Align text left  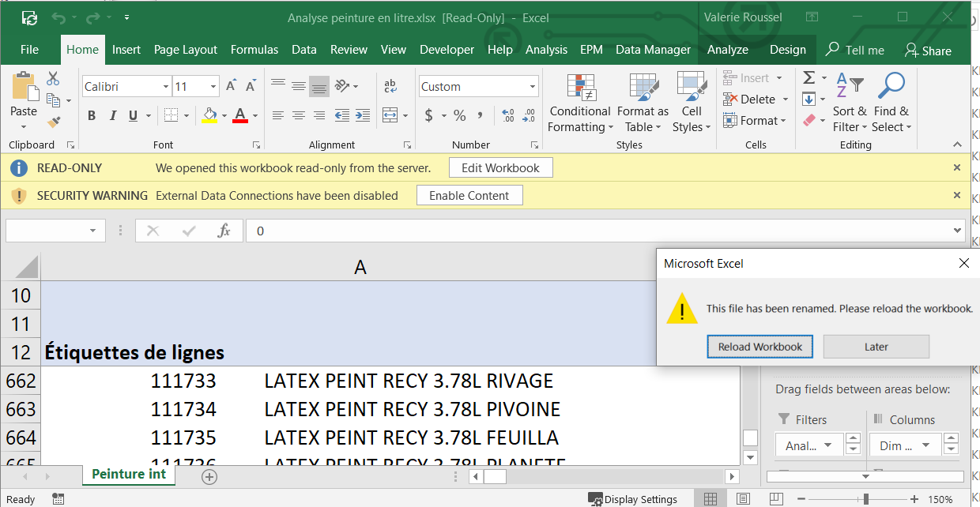278,116
